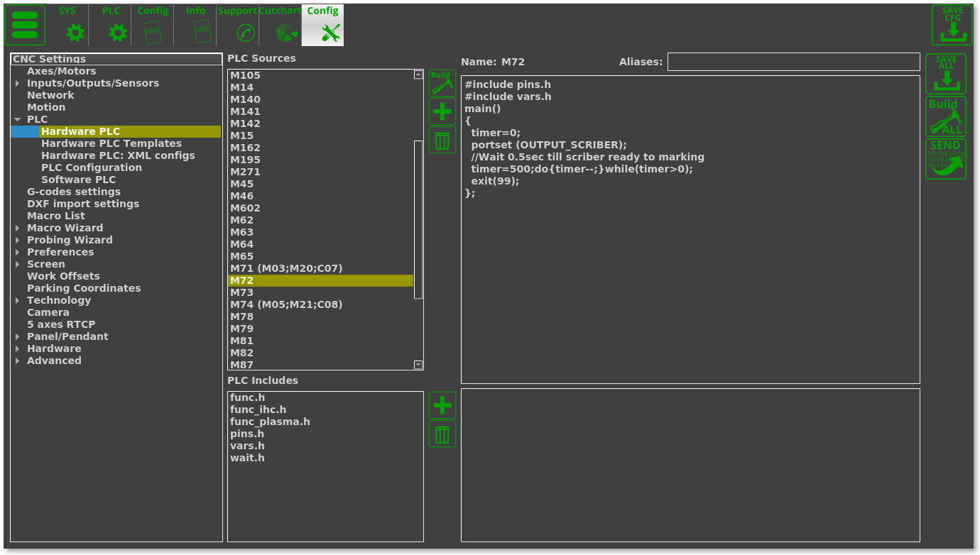This screenshot has width=980, height=555.
Task: Click the Aliases input field
Action: pos(793,62)
